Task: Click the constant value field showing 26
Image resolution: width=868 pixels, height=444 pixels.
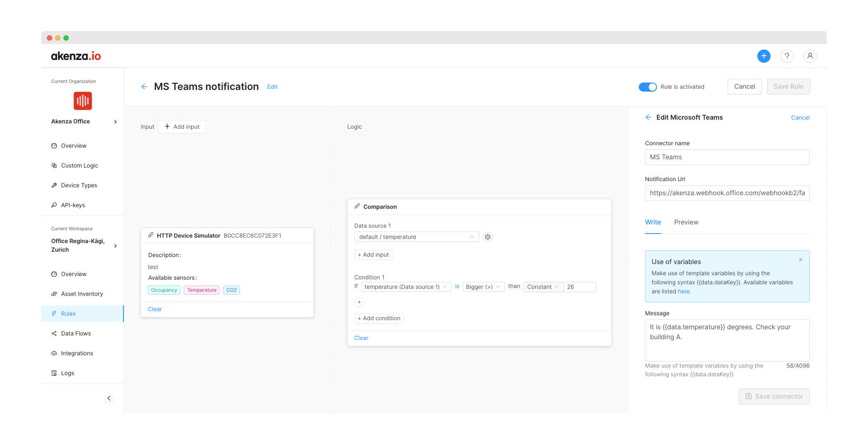Action: tap(580, 287)
